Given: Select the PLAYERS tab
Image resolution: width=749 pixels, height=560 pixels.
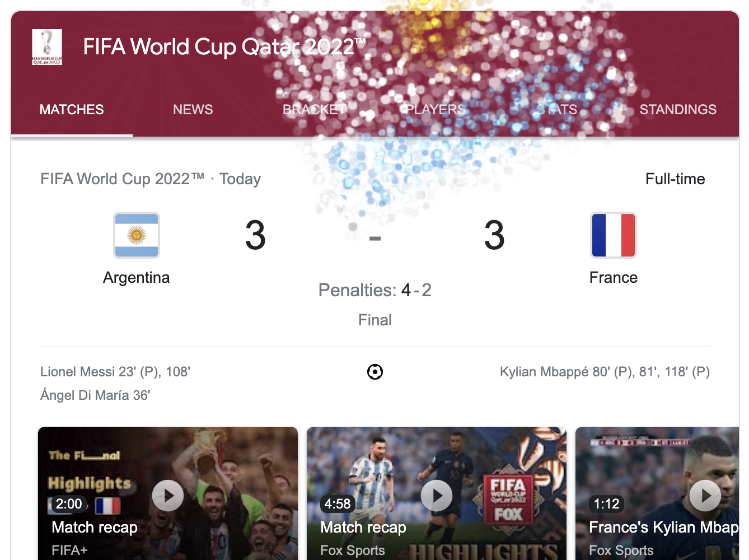Looking at the screenshot, I should point(434,110).
